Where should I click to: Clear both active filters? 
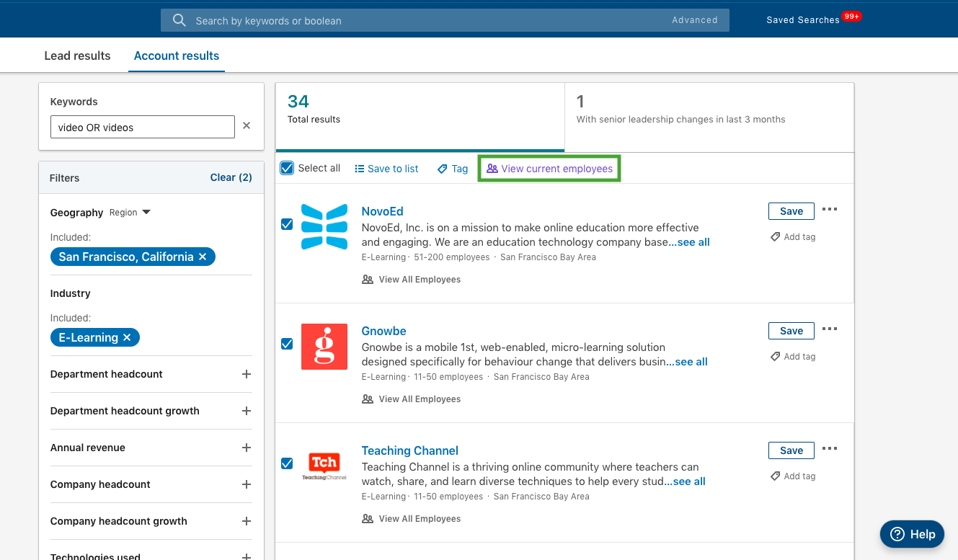(231, 177)
